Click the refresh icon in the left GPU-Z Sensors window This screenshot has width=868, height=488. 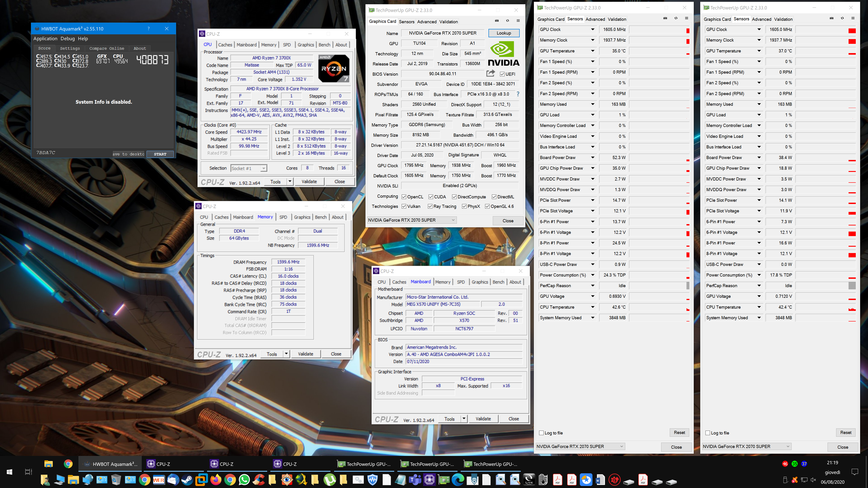(x=676, y=18)
